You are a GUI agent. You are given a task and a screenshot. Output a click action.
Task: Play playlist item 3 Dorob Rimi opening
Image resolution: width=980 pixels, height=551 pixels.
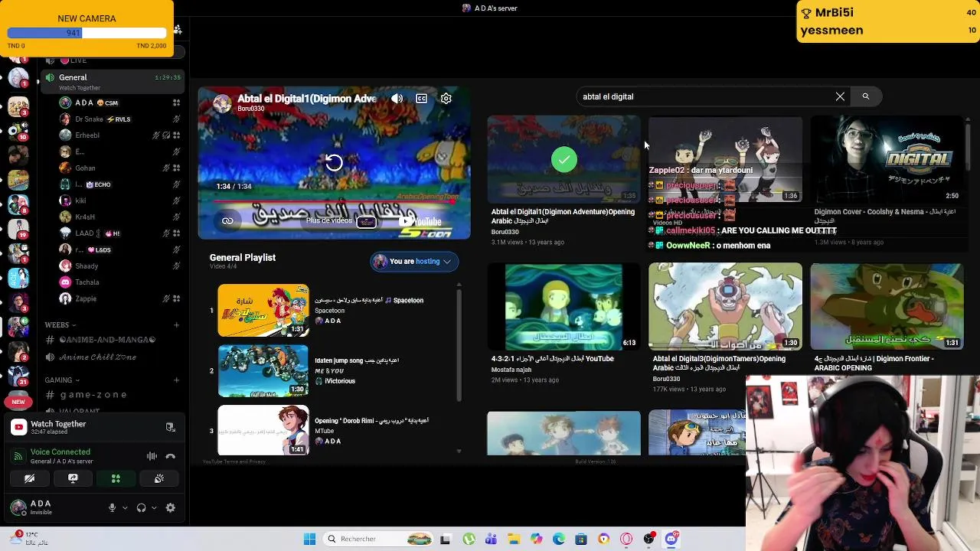263,430
